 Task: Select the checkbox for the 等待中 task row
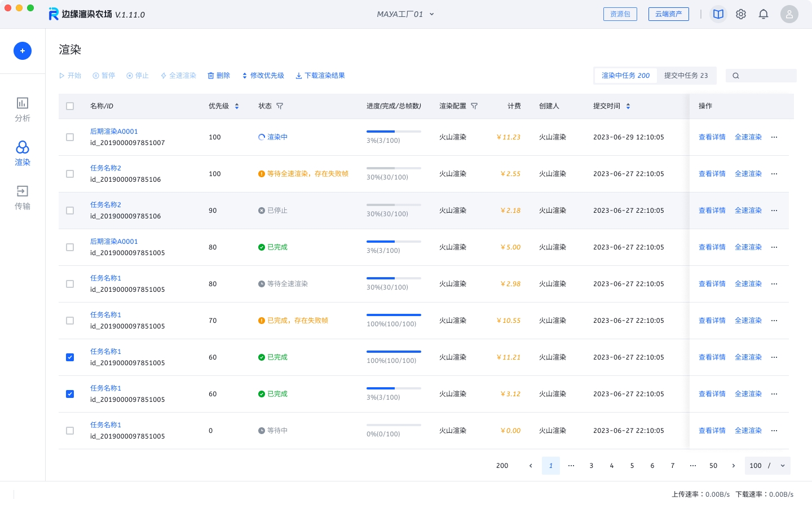[x=70, y=431]
